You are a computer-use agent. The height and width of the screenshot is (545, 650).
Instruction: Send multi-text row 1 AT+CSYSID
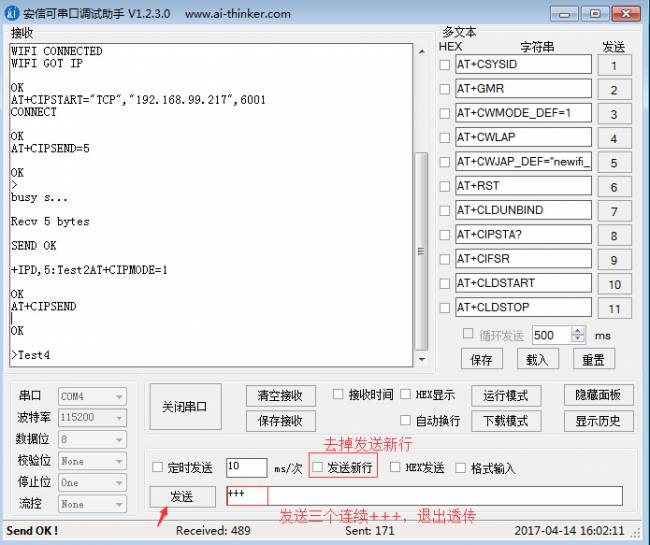(614, 65)
